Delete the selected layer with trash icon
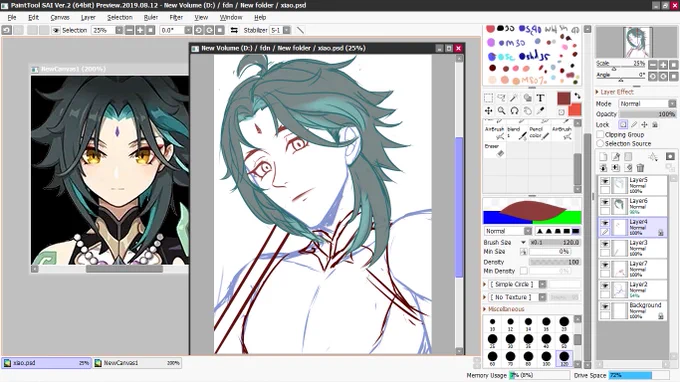This screenshot has width=680, height=382. click(641, 168)
